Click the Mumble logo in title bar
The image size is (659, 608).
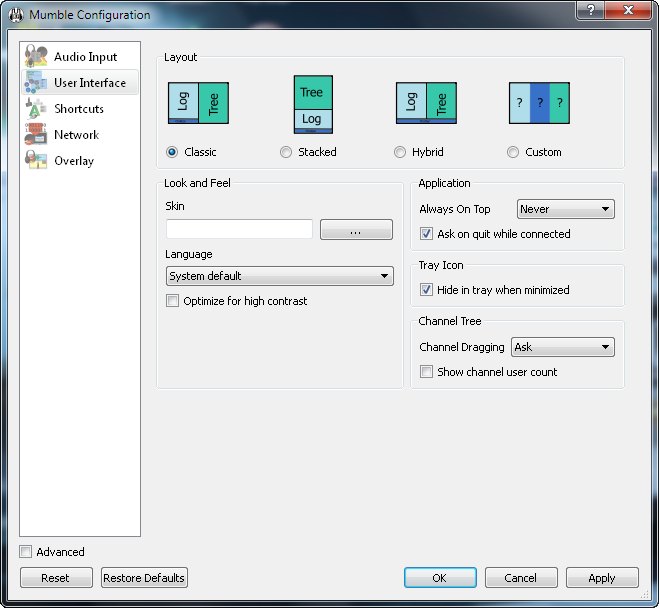tap(16, 15)
